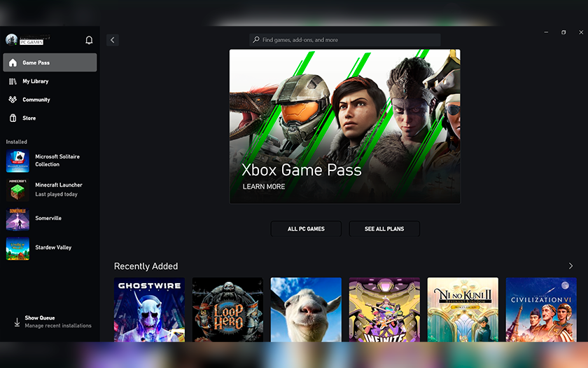Viewport: 588px width, 368px height.
Task: Open the Game Pass home tab
Action: (50, 62)
